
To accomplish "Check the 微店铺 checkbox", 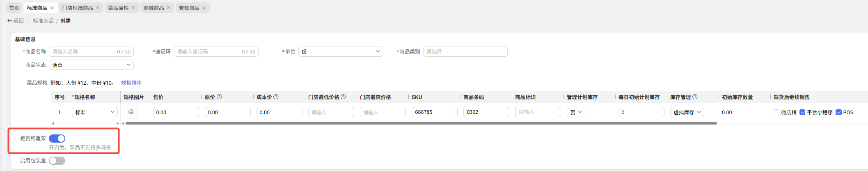I will click(x=776, y=112).
